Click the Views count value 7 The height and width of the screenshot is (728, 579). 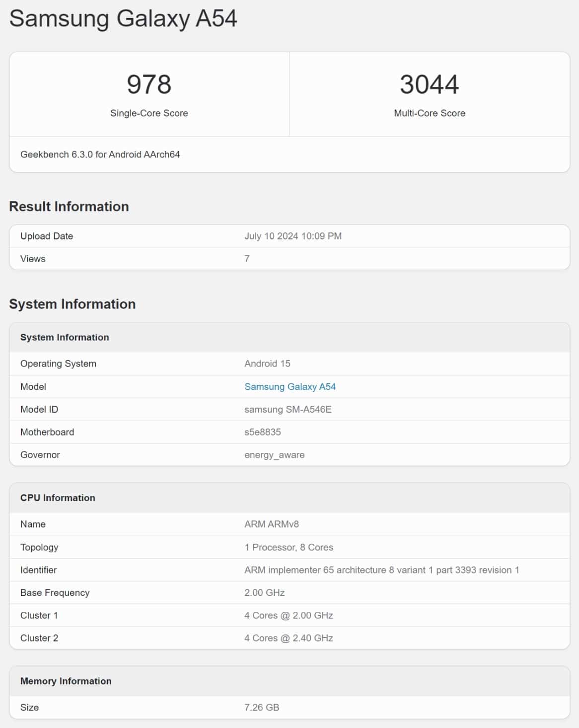point(247,259)
